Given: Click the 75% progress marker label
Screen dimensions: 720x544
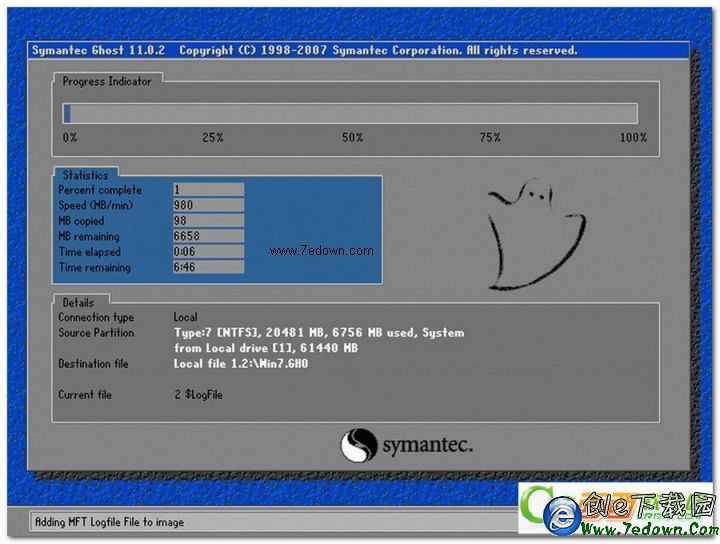Looking at the screenshot, I should [x=490, y=137].
